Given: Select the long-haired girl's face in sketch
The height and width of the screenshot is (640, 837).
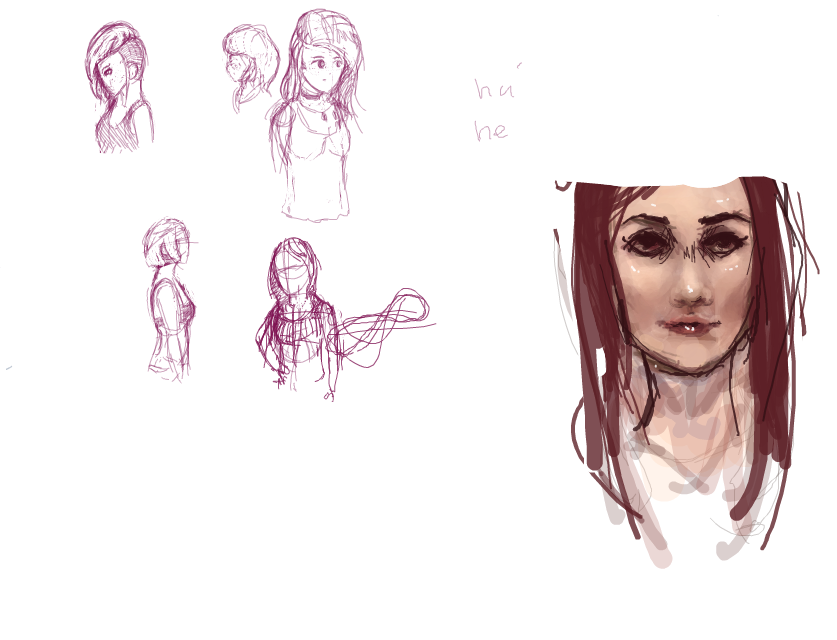Looking at the screenshot, I should pos(322,70).
